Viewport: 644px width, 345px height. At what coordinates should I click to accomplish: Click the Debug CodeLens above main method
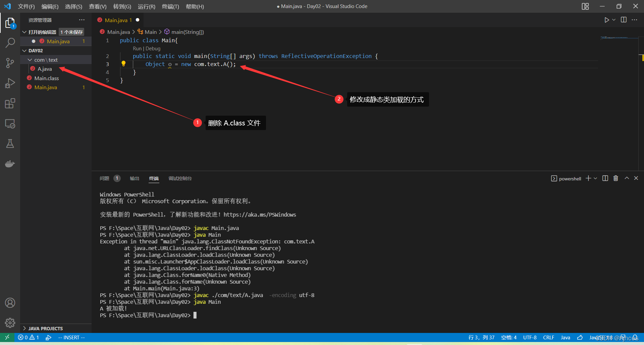point(153,49)
